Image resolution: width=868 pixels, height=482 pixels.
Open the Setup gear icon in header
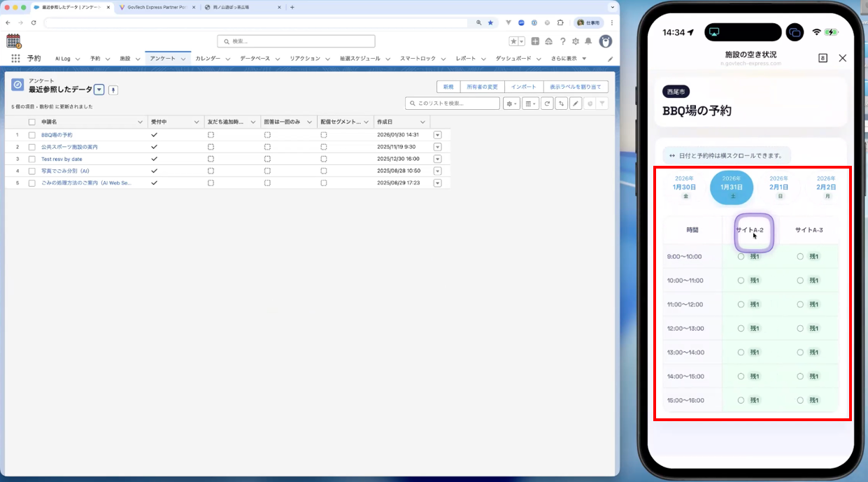click(576, 41)
